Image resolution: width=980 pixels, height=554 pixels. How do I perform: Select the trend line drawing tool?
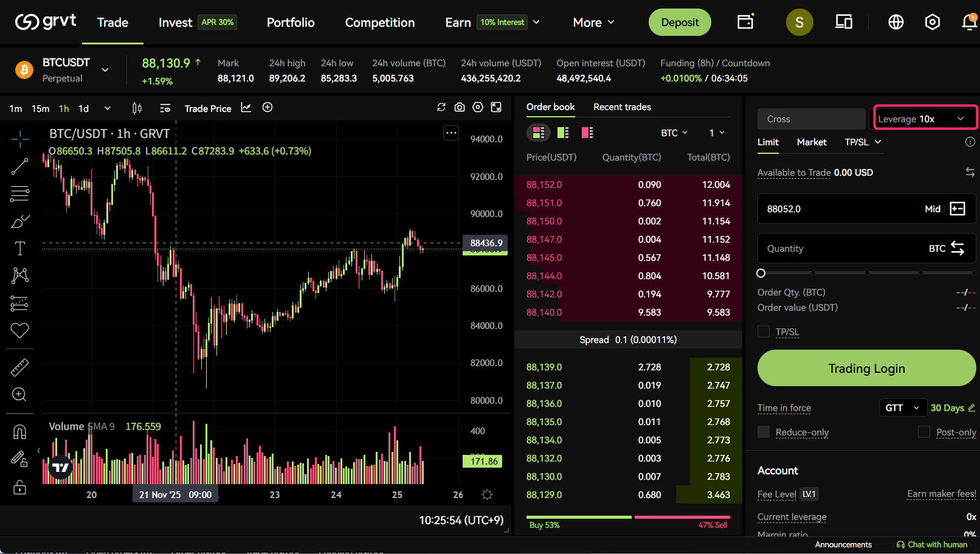pyautogui.click(x=19, y=167)
